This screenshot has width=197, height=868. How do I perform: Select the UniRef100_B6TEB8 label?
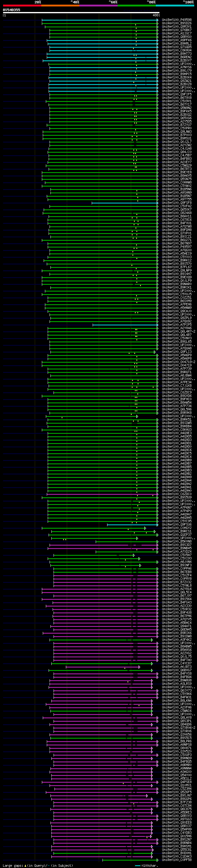(x=176, y=572)
